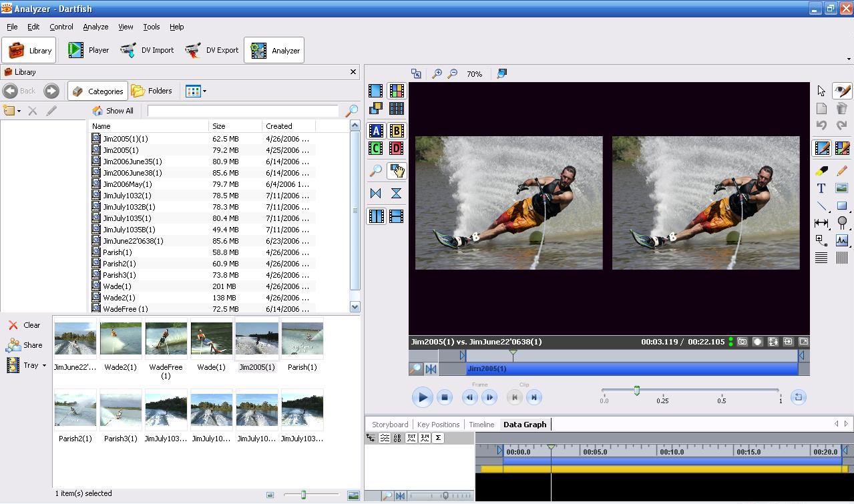Toggle the loop playback button
Viewport: 854px width, 504px height.
click(x=798, y=397)
